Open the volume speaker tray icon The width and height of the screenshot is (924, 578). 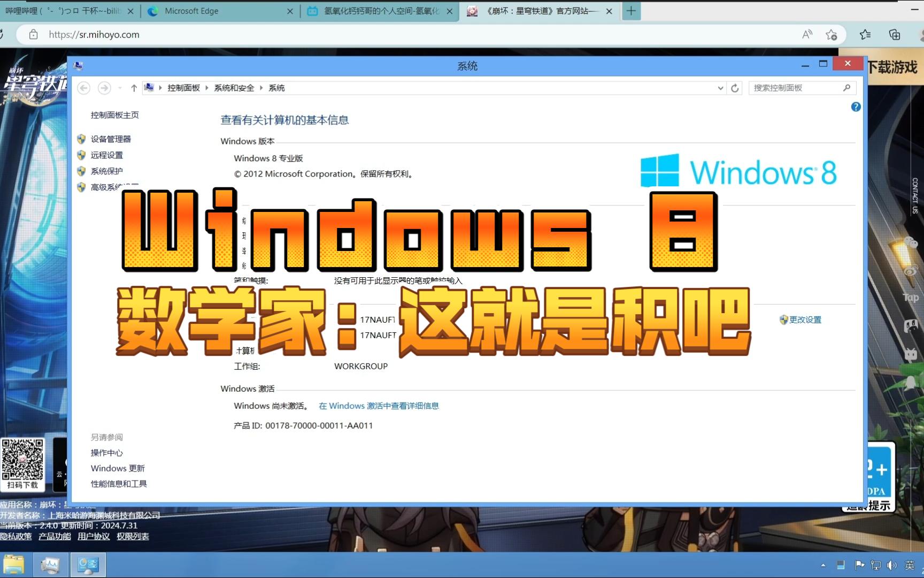(x=892, y=565)
